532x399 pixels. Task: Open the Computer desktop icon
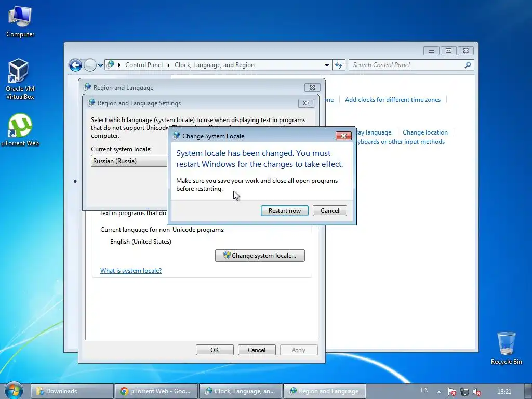[20, 22]
